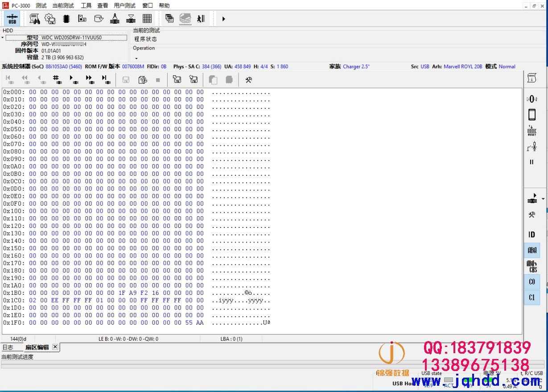
Task: Switch to the 日志 tab
Action: (x=8, y=347)
